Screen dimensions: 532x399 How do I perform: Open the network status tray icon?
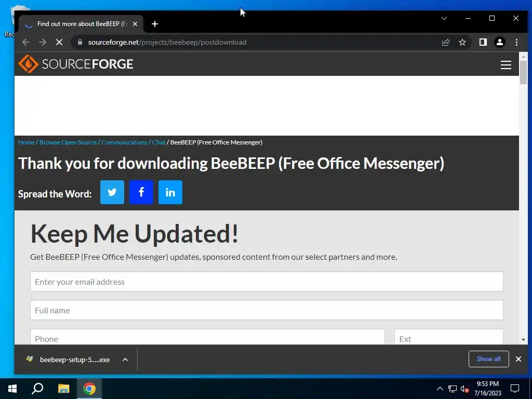coord(453,389)
